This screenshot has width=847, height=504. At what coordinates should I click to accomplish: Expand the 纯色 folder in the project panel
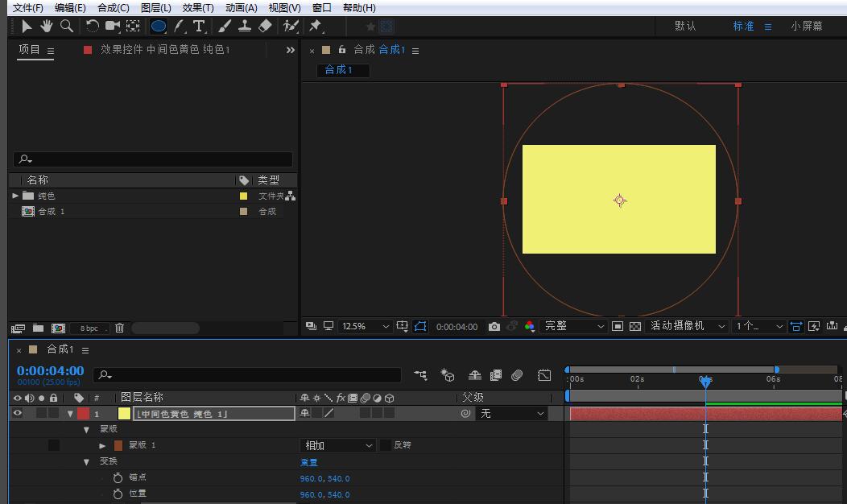coord(15,196)
